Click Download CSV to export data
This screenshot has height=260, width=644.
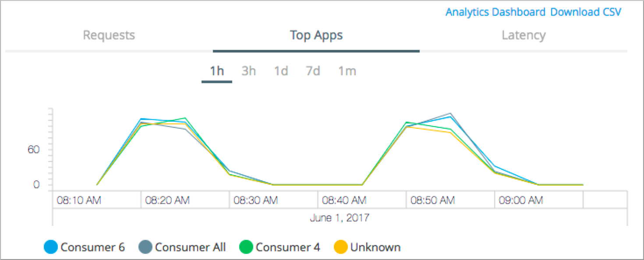click(x=586, y=12)
